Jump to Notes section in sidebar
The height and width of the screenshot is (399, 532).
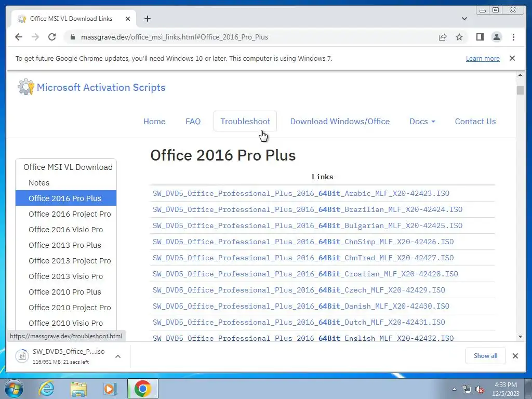pos(66,182)
